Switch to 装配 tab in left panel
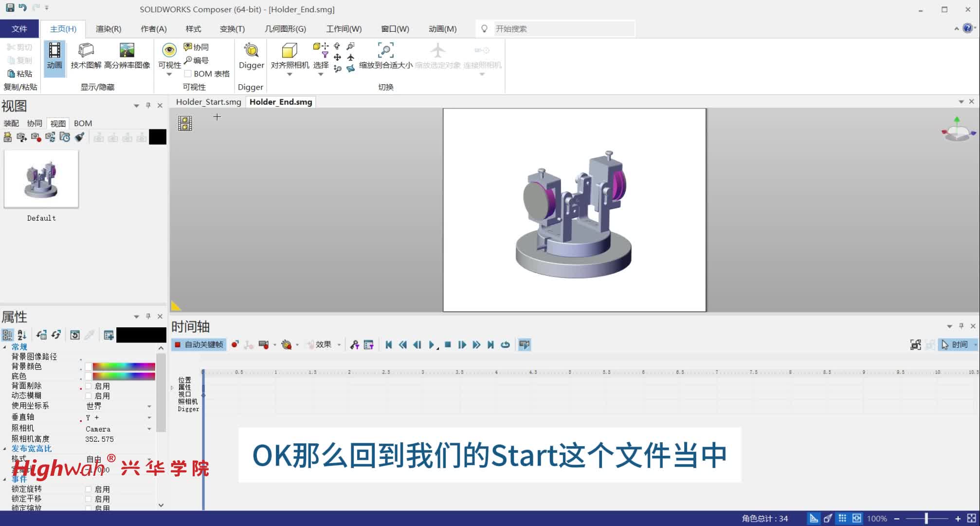The height and width of the screenshot is (526, 980). (x=11, y=123)
